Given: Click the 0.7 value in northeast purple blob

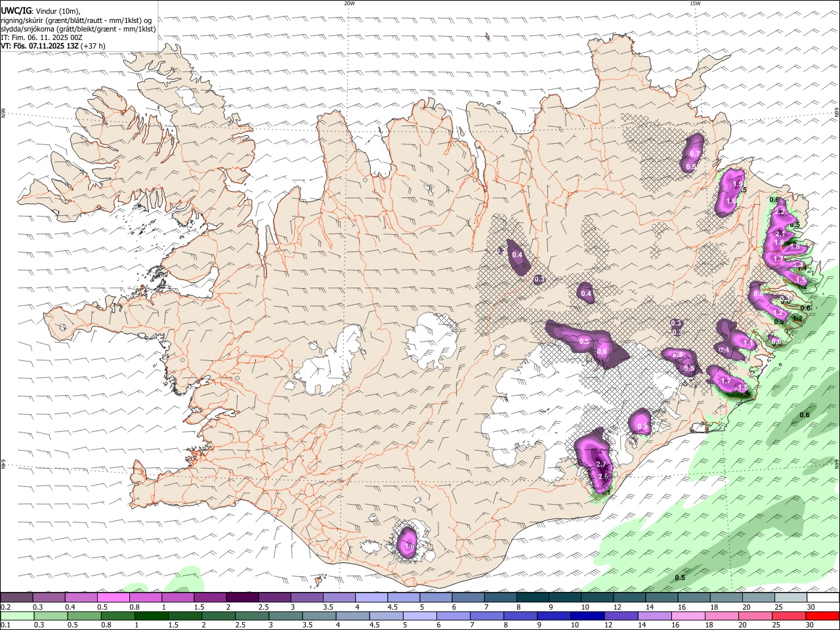Looking at the screenshot, I should click(x=695, y=154).
